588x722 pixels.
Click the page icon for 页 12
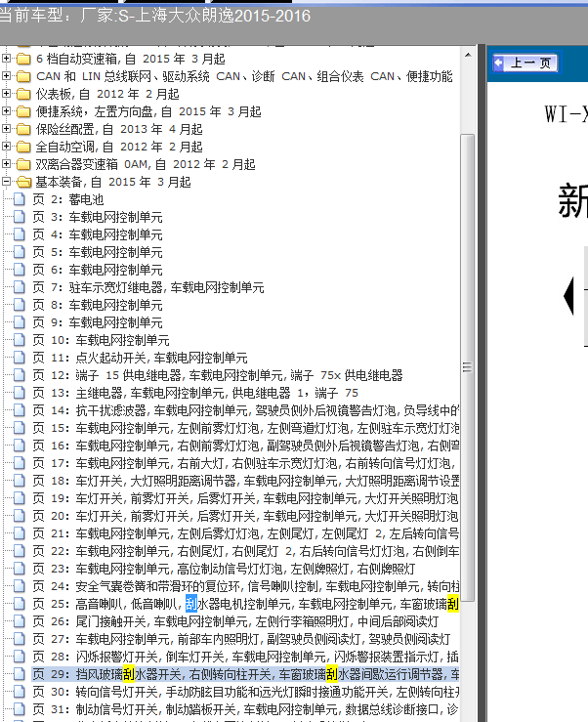point(20,375)
